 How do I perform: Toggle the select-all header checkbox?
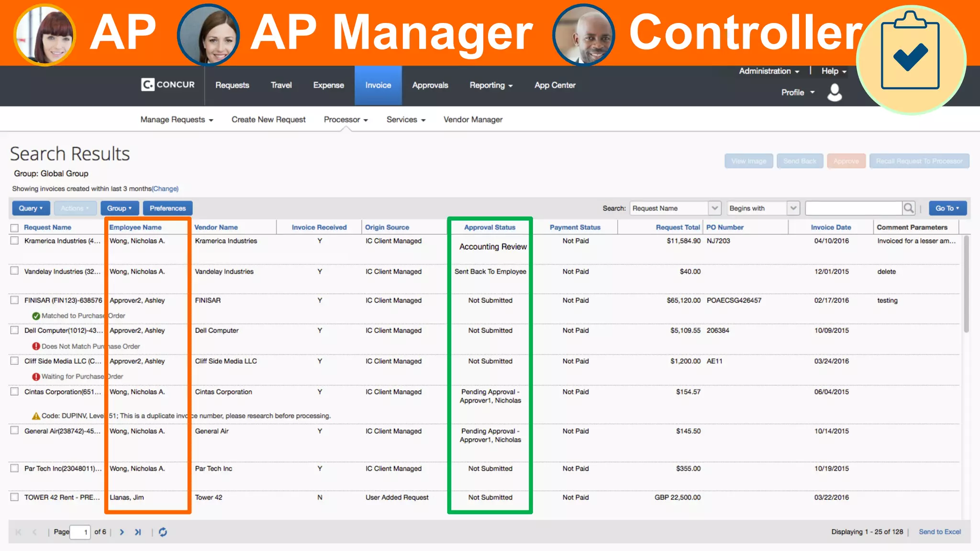[15, 228]
